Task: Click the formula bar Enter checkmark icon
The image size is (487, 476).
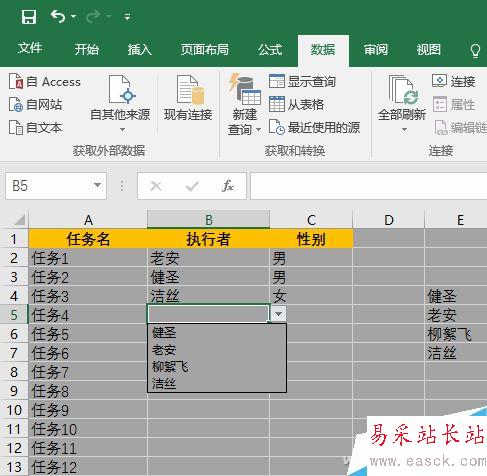Action: coord(192,186)
